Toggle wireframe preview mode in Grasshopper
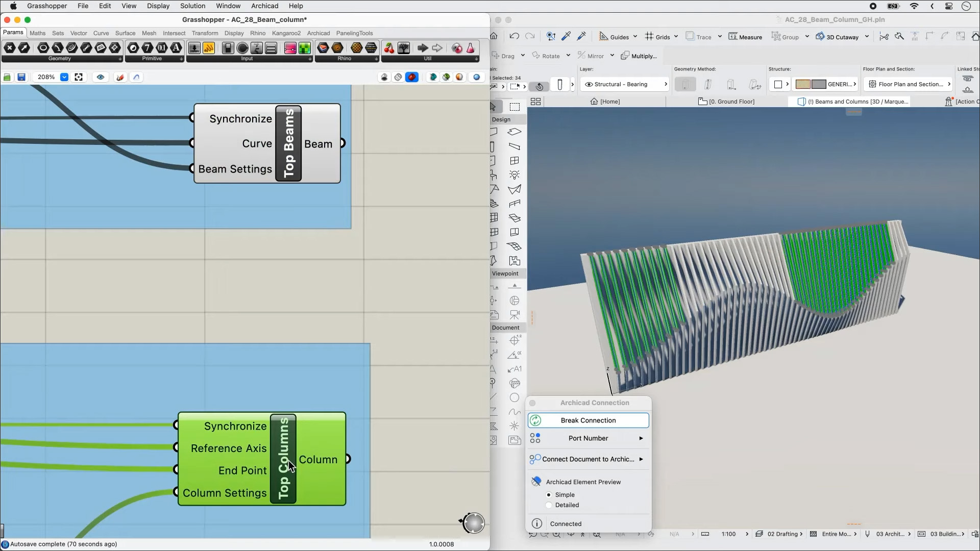The image size is (980, 551). (398, 77)
